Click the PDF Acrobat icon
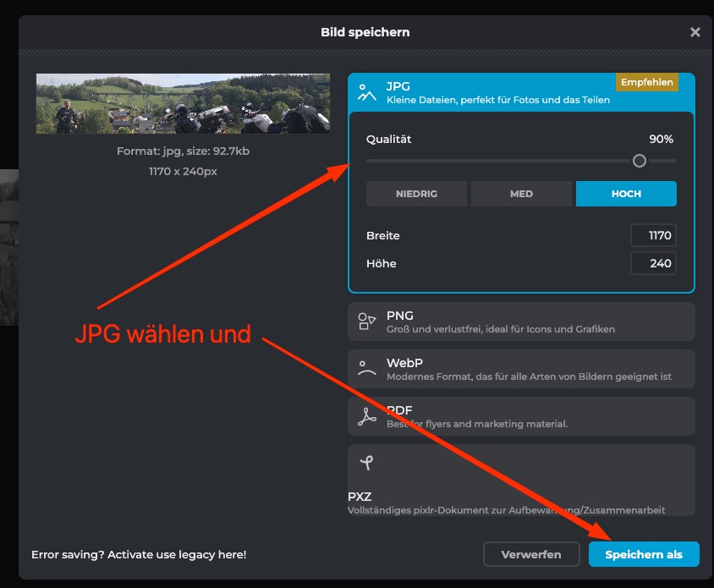 coord(367,416)
